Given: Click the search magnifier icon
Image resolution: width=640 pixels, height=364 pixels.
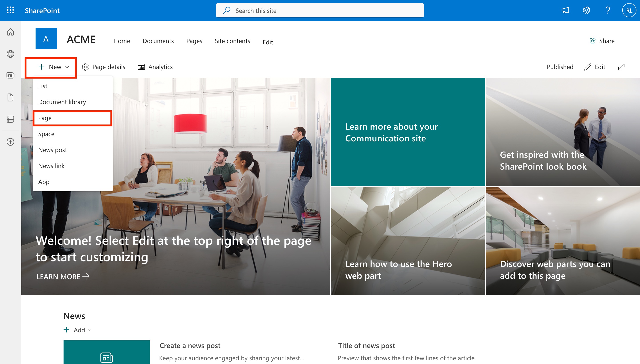Looking at the screenshot, I should point(226,10).
